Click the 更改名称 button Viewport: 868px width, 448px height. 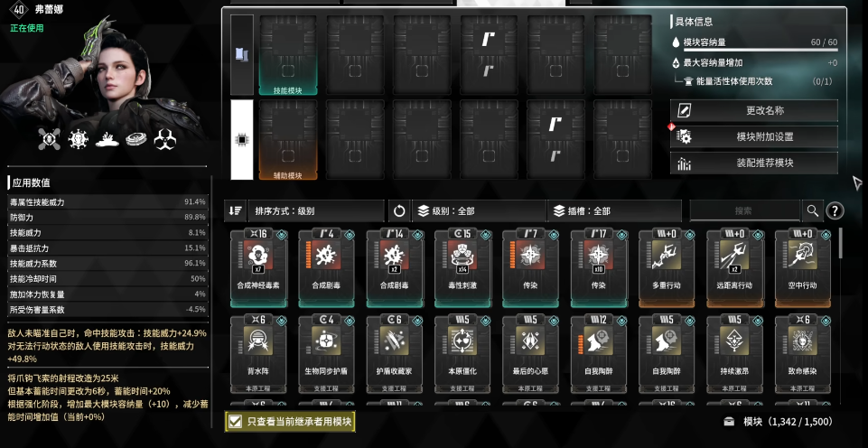click(754, 111)
